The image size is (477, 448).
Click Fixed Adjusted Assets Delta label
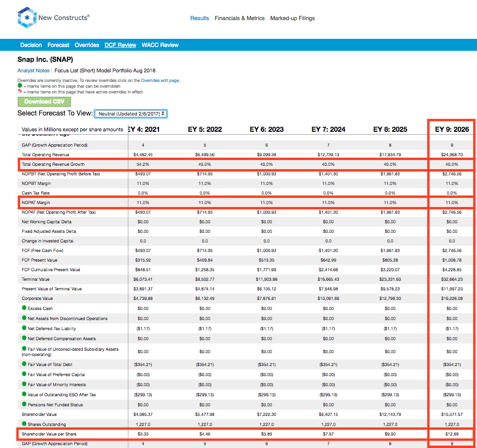click(x=49, y=231)
